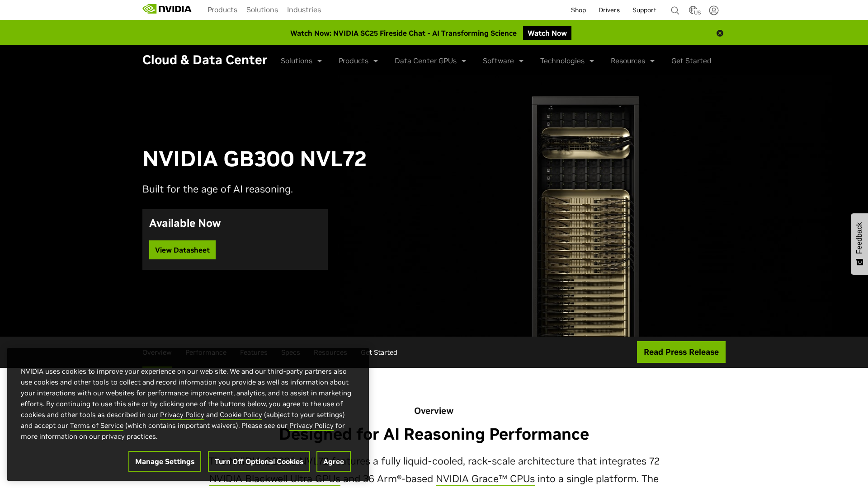This screenshot has height=488, width=868.
Task: Click the US region globe icon
Action: (694, 10)
